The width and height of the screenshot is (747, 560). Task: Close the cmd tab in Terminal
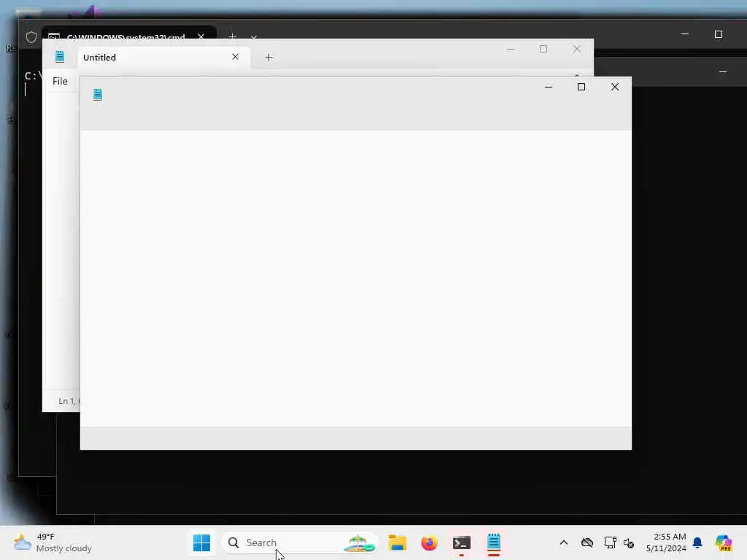coord(201,36)
